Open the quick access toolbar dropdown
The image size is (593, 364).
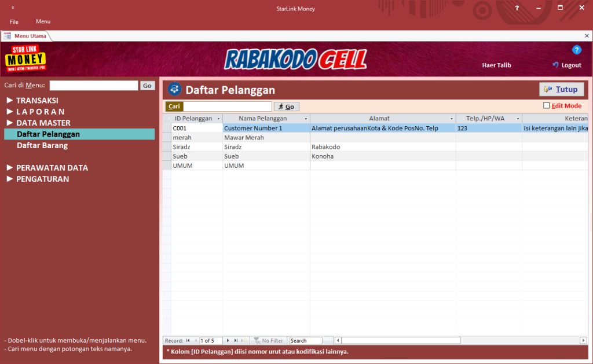13,8
